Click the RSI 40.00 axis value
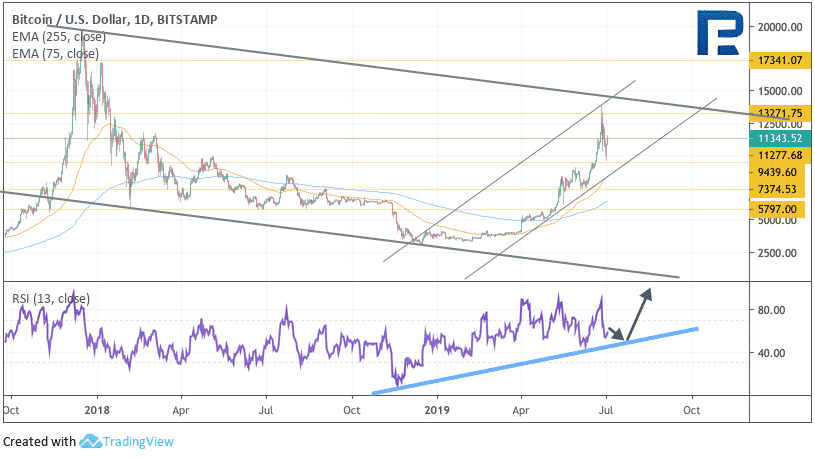The height and width of the screenshot is (459, 815). (x=771, y=353)
